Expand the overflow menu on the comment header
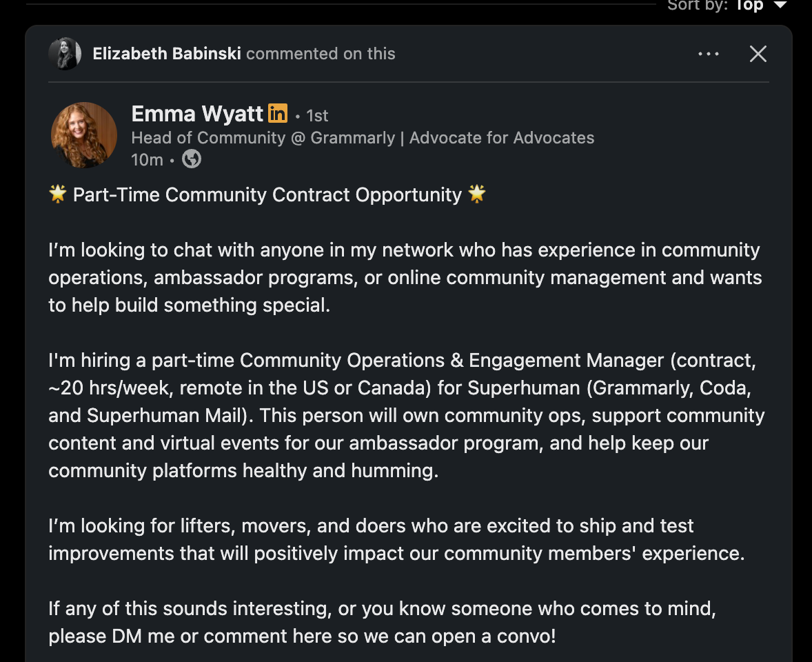This screenshot has width=812, height=662. (709, 53)
